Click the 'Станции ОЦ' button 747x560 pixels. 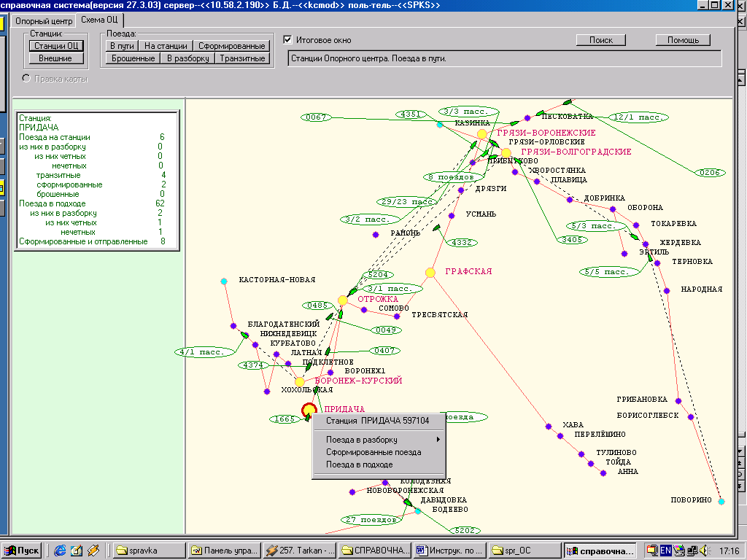click(56, 46)
